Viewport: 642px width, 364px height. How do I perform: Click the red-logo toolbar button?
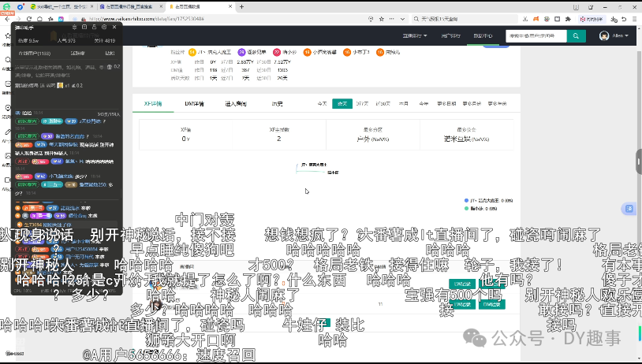point(592,19)
